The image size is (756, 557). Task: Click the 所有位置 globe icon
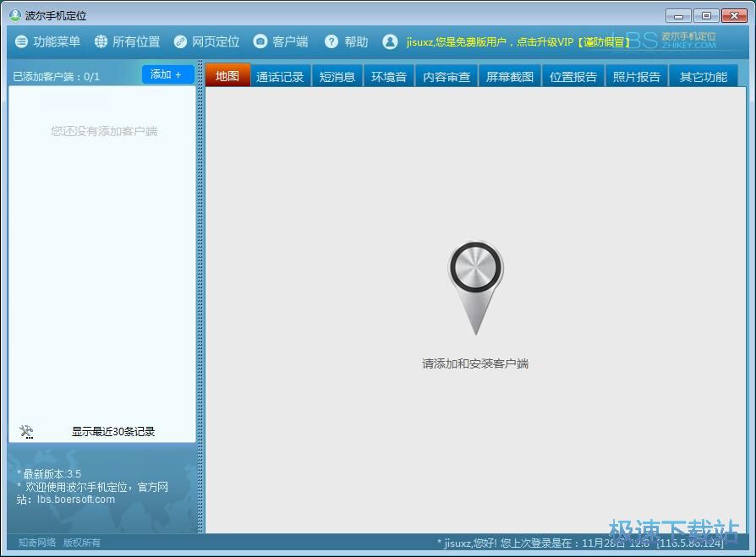[x=101, y=42]
